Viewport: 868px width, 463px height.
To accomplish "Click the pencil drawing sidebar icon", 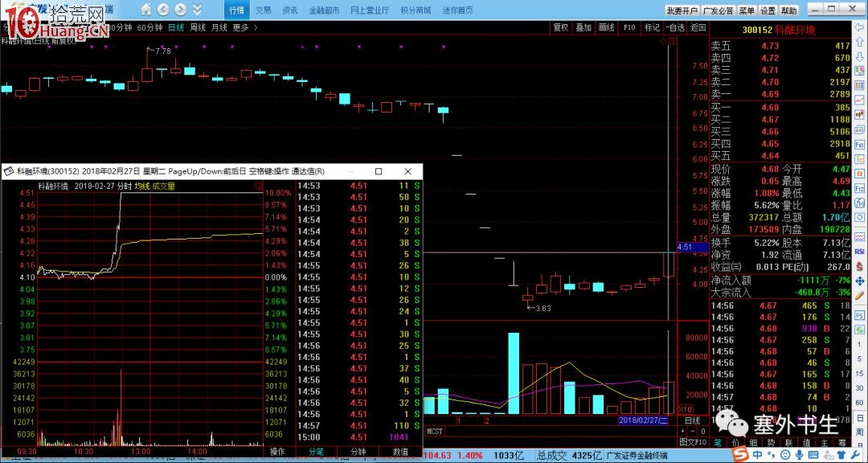I will pyautogui.click(x=860, y=296).
